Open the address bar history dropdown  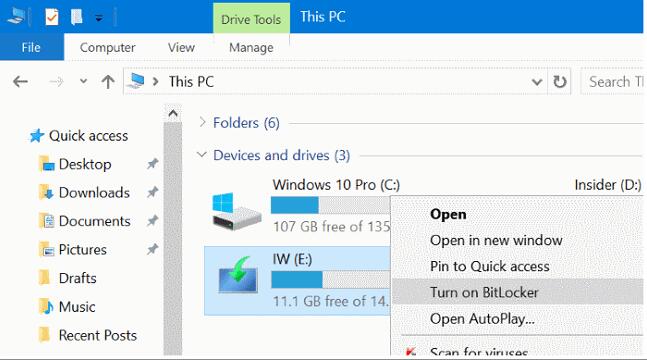point(536,82)
